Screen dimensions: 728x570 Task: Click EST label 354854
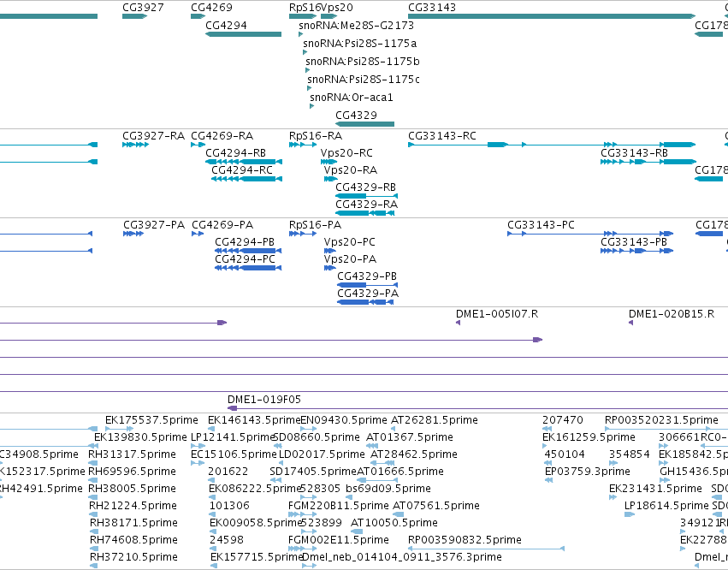(629, 454)
